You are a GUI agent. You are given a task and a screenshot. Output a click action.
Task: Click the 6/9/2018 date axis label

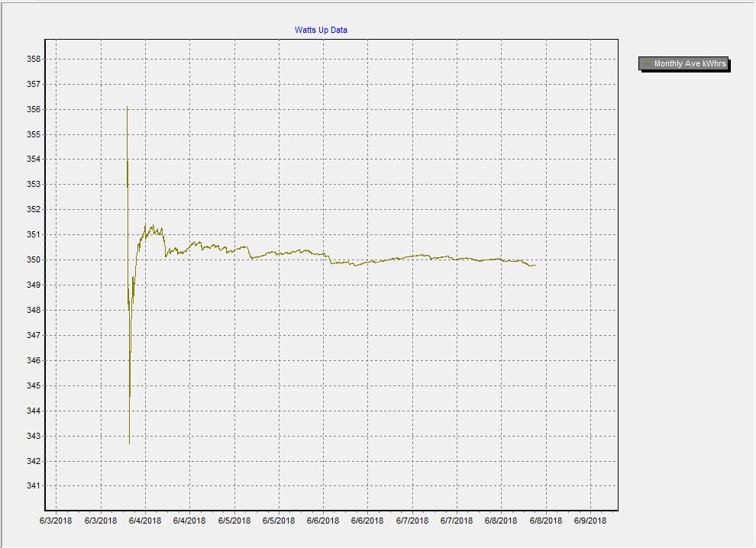coord(590,521)
